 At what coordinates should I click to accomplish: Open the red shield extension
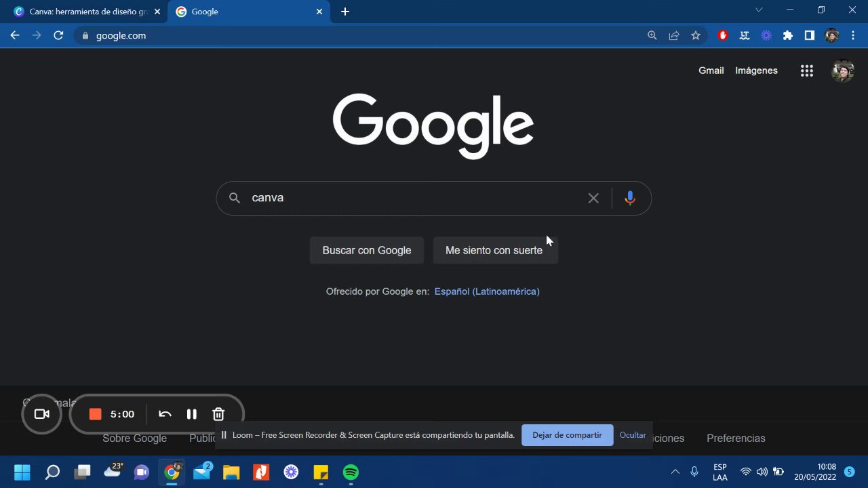pos(723,35)
